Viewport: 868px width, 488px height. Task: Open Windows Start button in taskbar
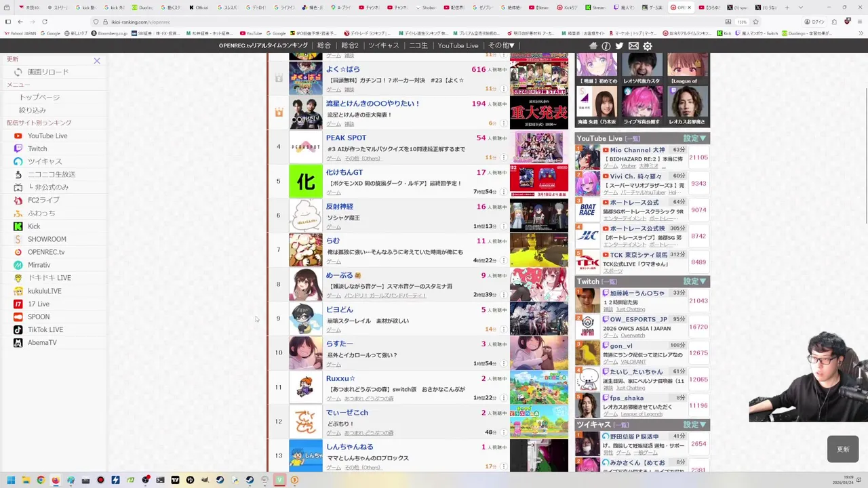click(11, 480)
